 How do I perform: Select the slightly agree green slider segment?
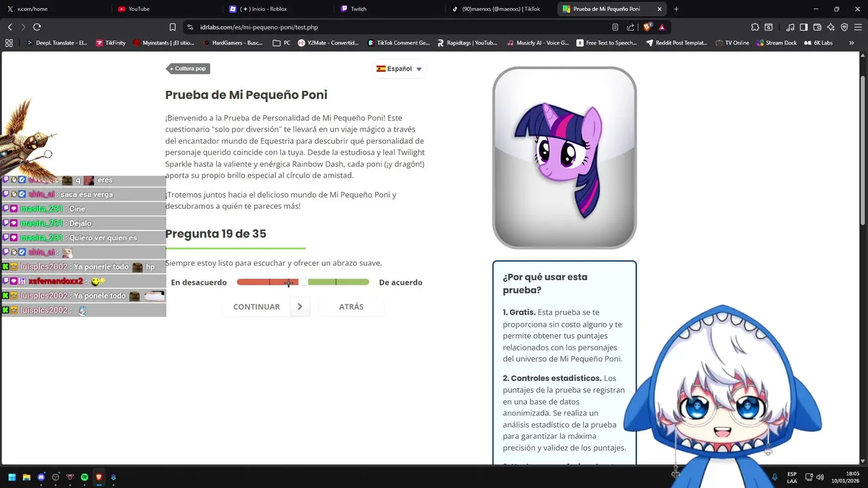coord(321,282)
